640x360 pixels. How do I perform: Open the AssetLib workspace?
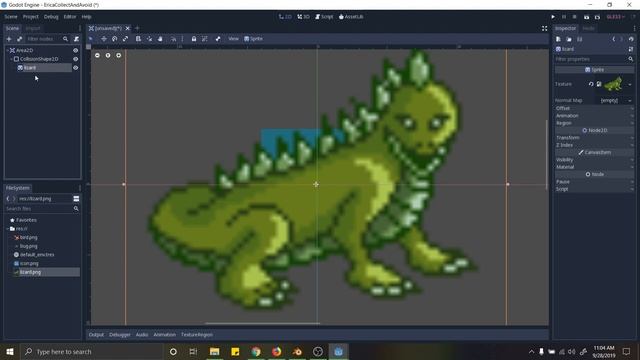pos(351,17)
